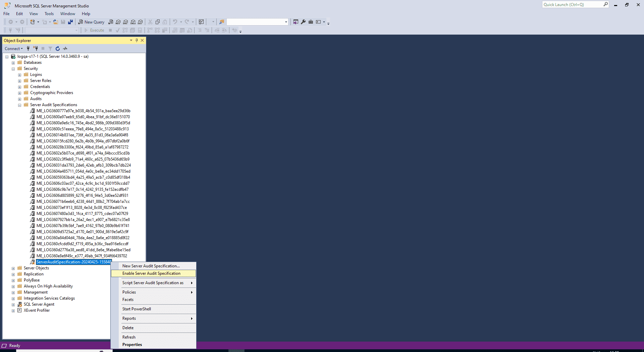Click the XEvent Profiler icon

click(19, 310)
